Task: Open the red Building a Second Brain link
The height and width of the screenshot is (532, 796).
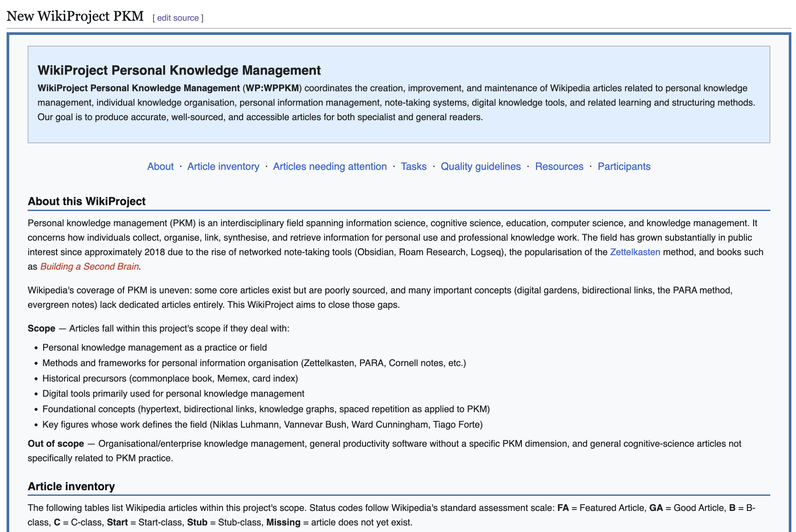Action: click(x=90, y=266)
